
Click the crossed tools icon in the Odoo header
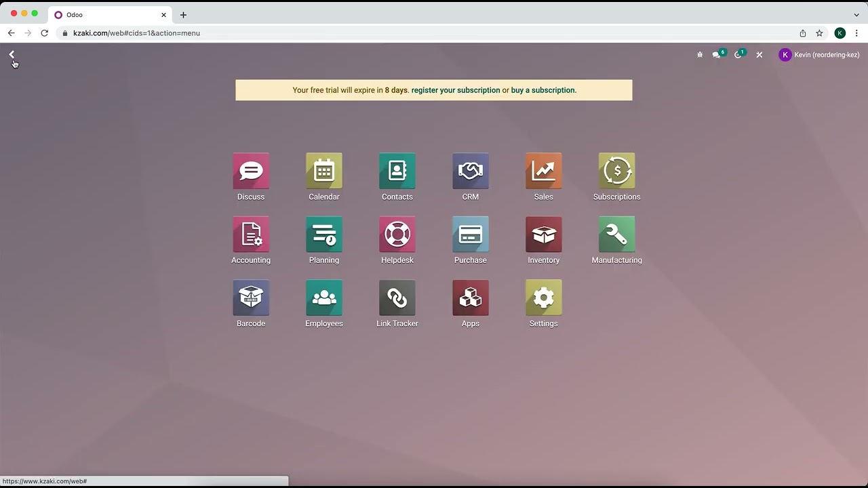759,55
